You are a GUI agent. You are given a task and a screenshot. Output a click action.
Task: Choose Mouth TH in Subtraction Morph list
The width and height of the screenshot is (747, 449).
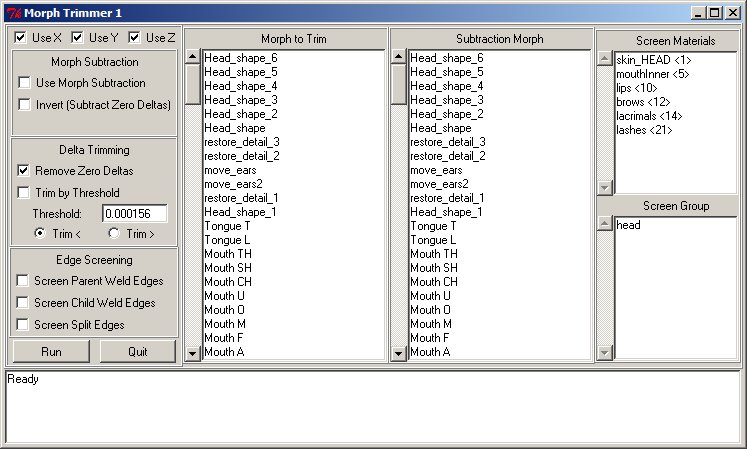pyautogui.click(x=433, y=254)
